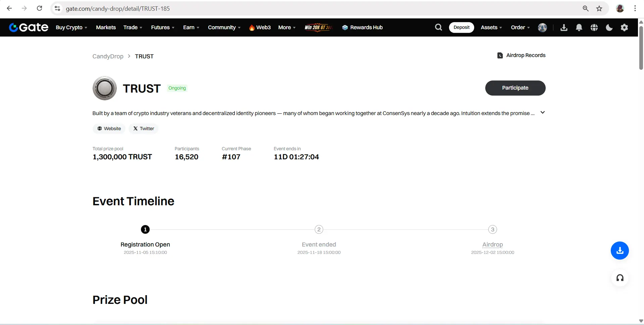This screenshot has height=325, width=644.
Task: Click the 2025-12-02 15:00:00 date
Action: [x=492, y=253]
